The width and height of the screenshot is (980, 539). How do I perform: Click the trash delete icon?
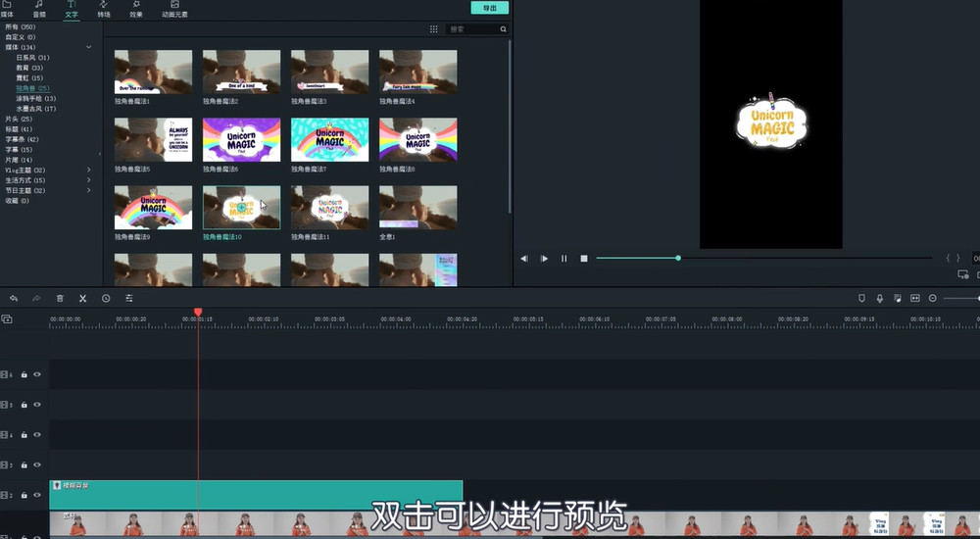pyautogui.click(x=60, y=299)
